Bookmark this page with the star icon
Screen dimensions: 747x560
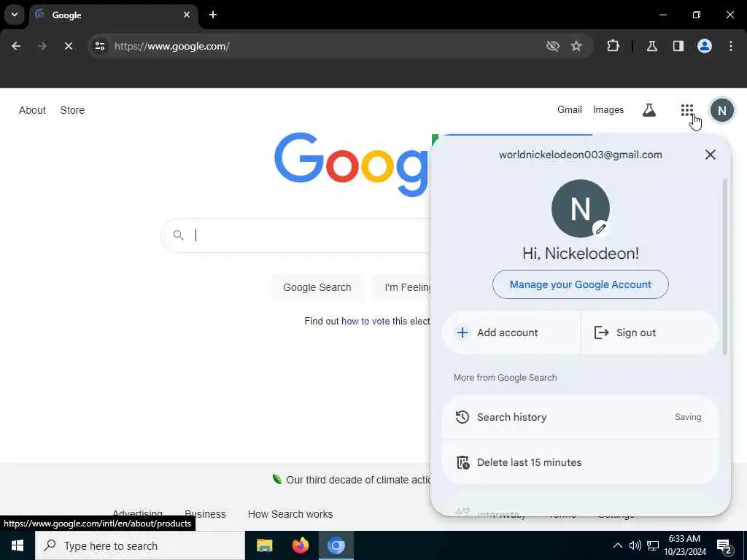tap(576, 46)
